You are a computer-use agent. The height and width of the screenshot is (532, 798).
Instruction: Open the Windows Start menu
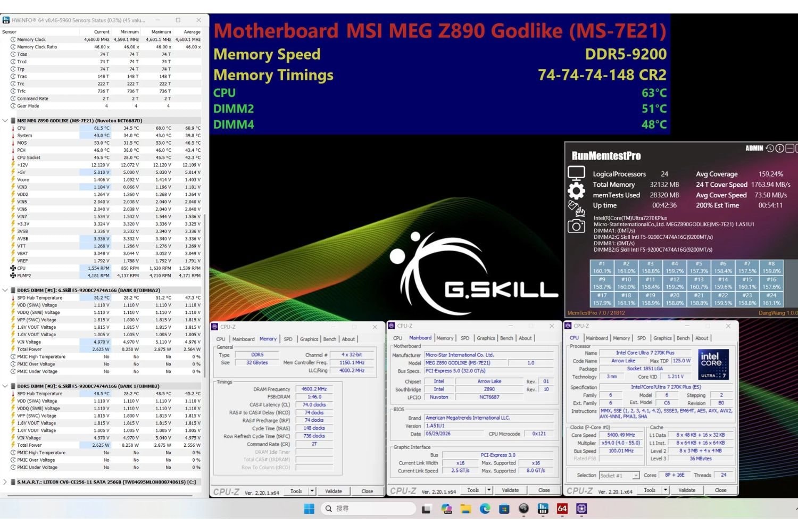309,509
